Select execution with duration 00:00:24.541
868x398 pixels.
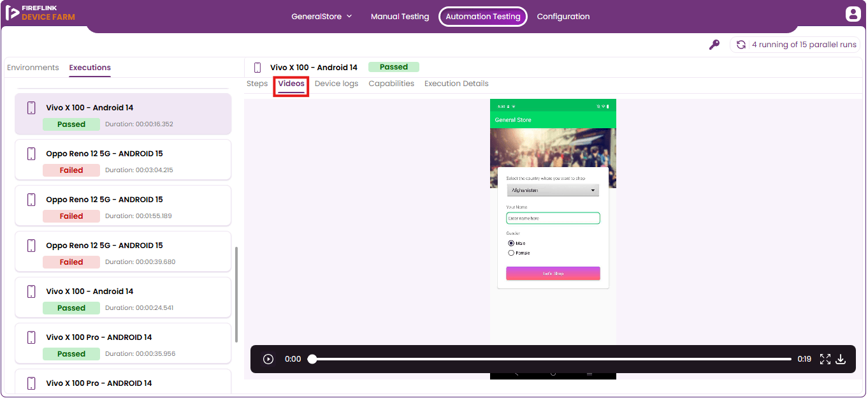coord(123,298)
